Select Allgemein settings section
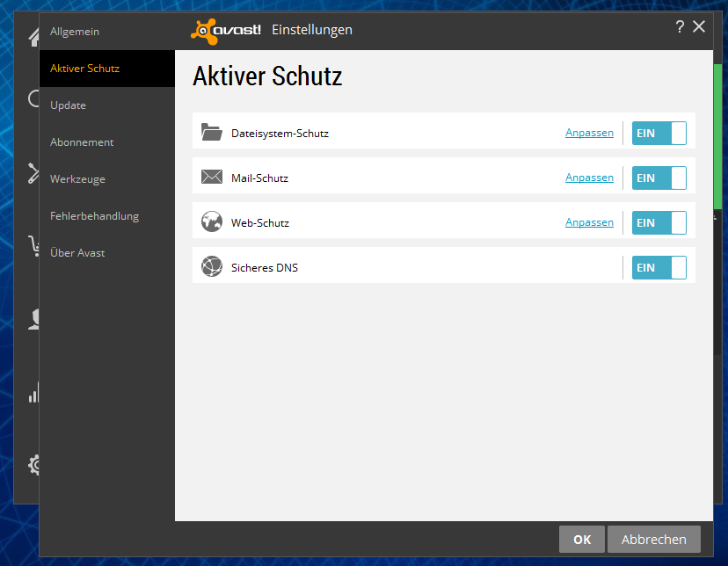This screenshot has height=566, width=728. [x=107, y=32]
